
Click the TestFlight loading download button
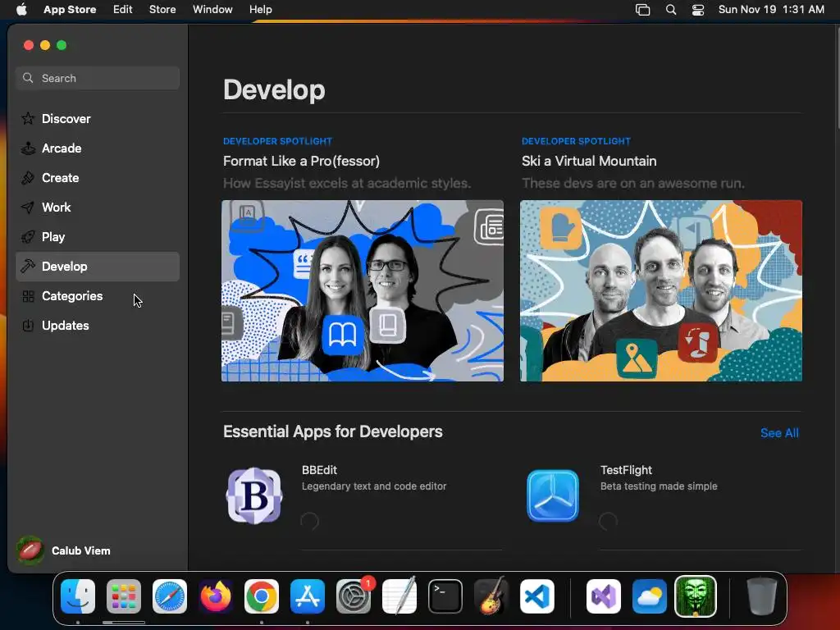[x=608, y=521]
